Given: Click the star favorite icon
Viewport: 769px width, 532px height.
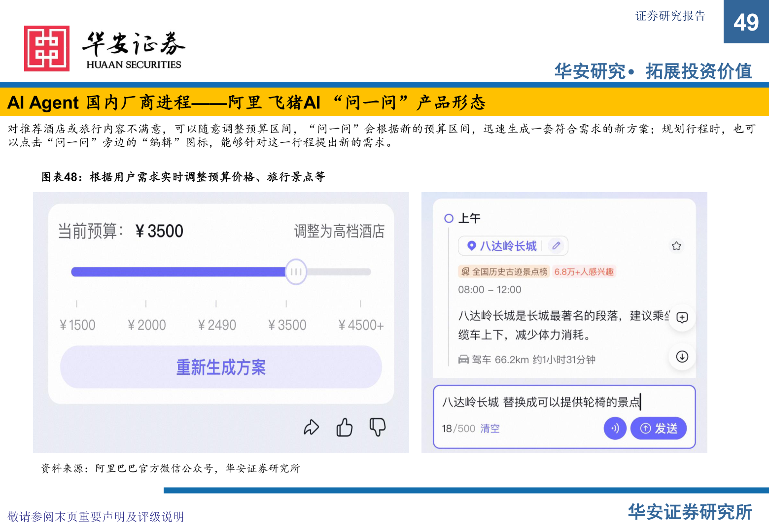Looking at the screenshot, I should point(676,245).
